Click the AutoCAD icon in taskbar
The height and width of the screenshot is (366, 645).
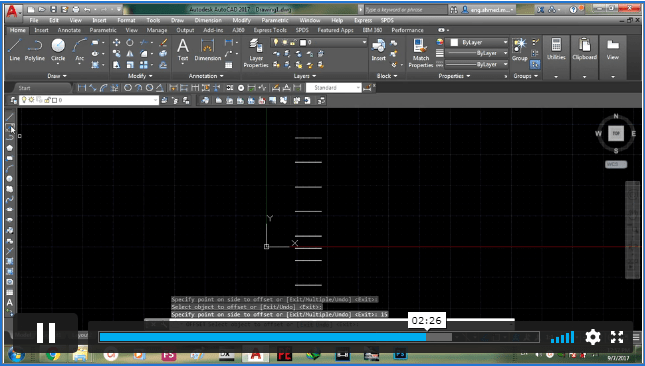tap(255, 354)
